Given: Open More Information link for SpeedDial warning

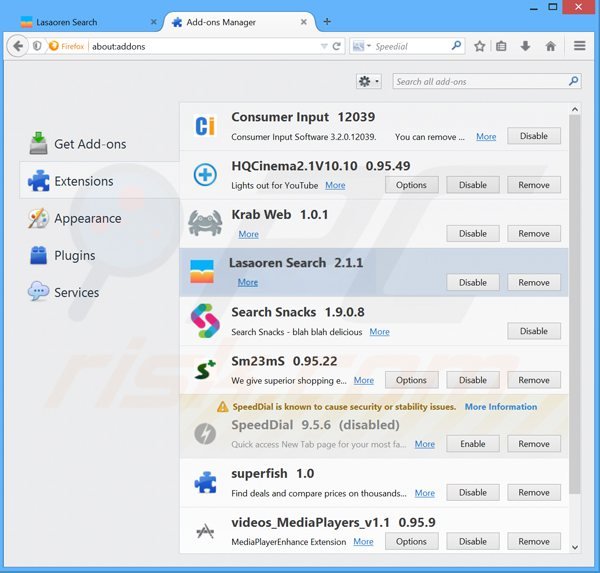Looking at the screenshot, I should [x=501, y=407].
